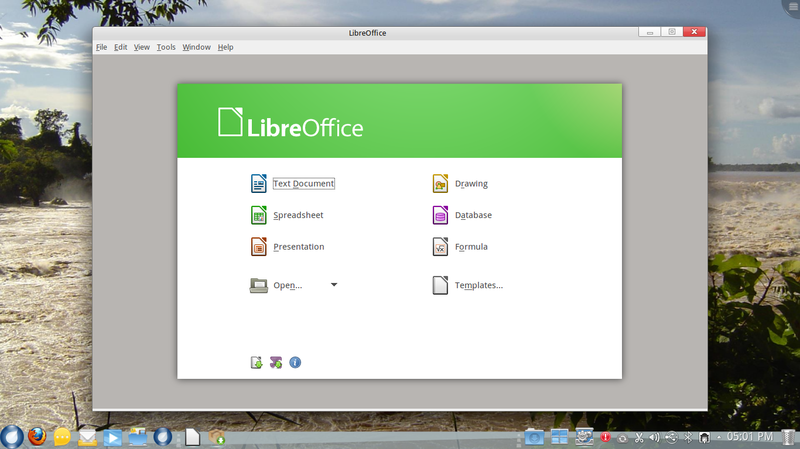Maximize the LibreOffice window
This screenshot has height=449, width=800.
(672, 32)
